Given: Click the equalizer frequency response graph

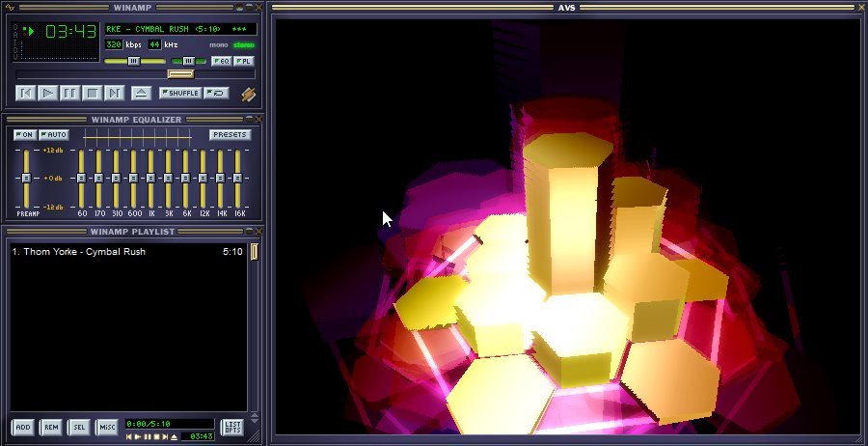Looking at the screenshot, I should [x=137, y=136].
